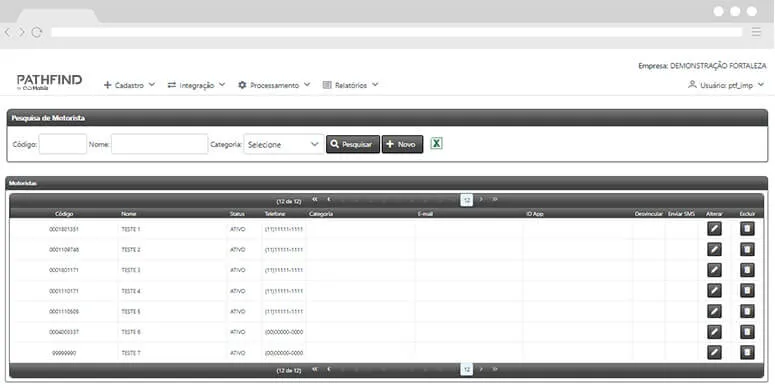Jump to last page in top paginator

coord(495,200)
